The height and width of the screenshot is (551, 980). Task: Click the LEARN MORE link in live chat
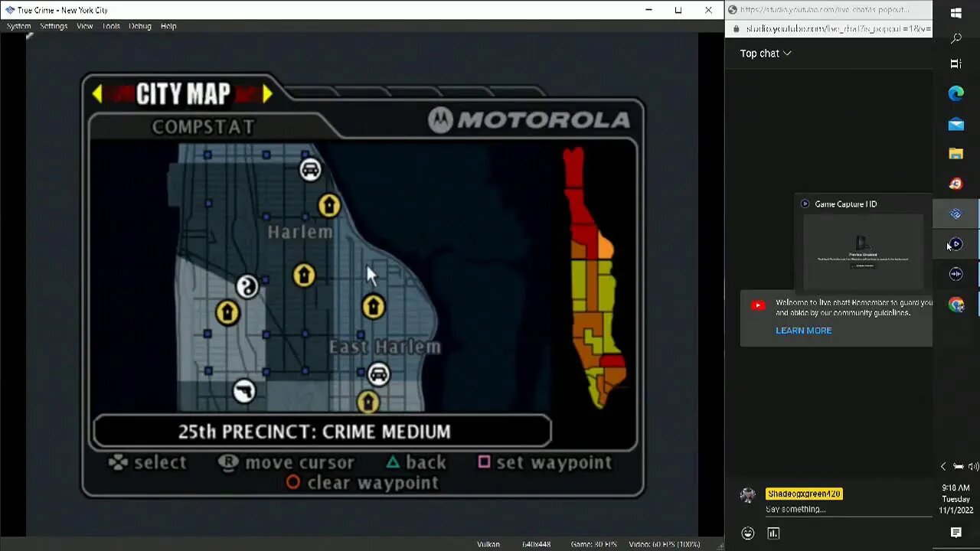click(x=803, y=331)
